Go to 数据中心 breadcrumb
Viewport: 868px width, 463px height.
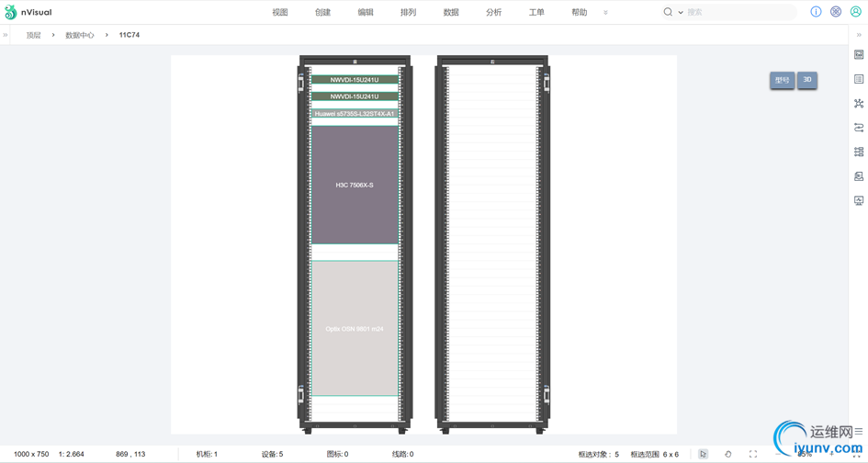[80, 35]
